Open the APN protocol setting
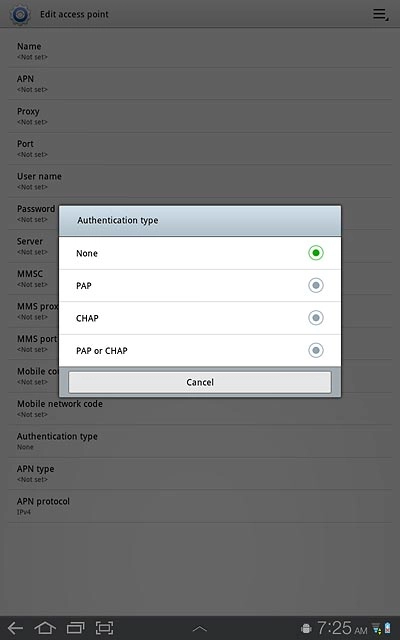 pos(200,506)
